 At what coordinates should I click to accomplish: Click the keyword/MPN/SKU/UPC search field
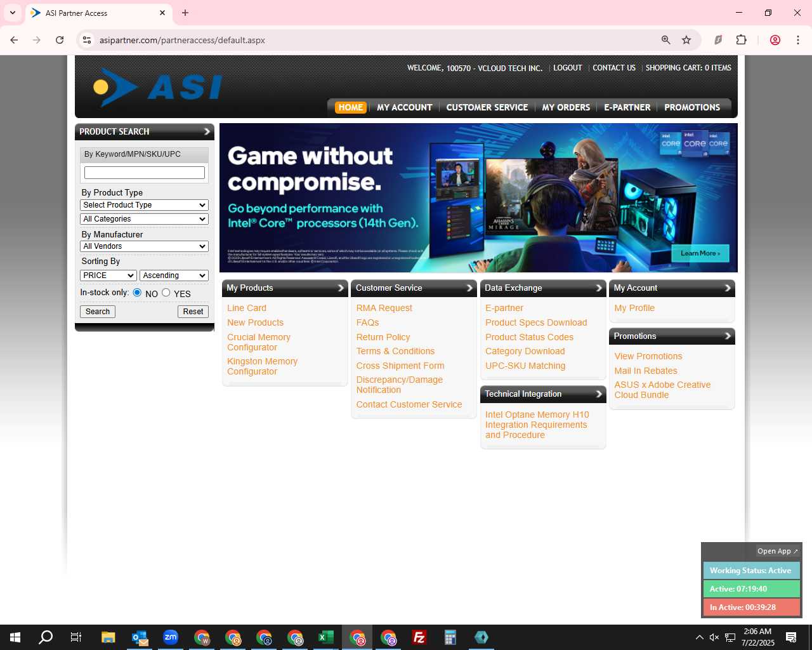coord(145,173)
